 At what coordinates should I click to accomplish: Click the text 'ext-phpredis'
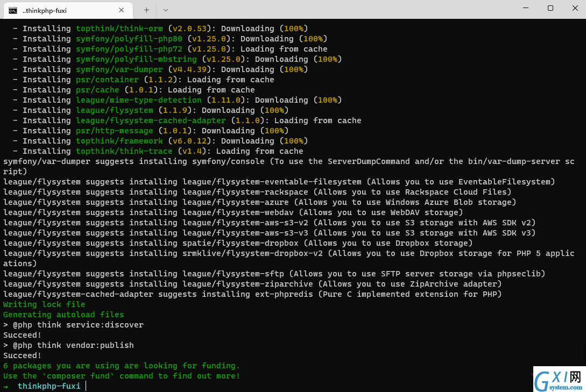coord(284,294)
